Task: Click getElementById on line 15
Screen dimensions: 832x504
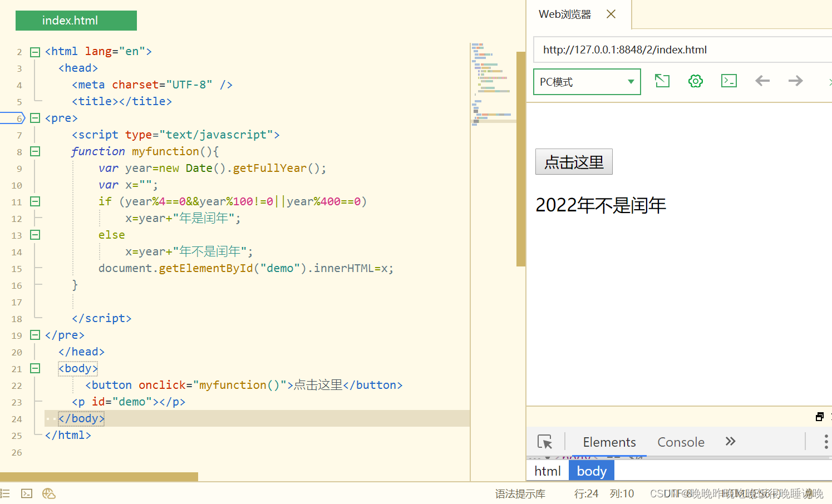Action: click(206, 268)
